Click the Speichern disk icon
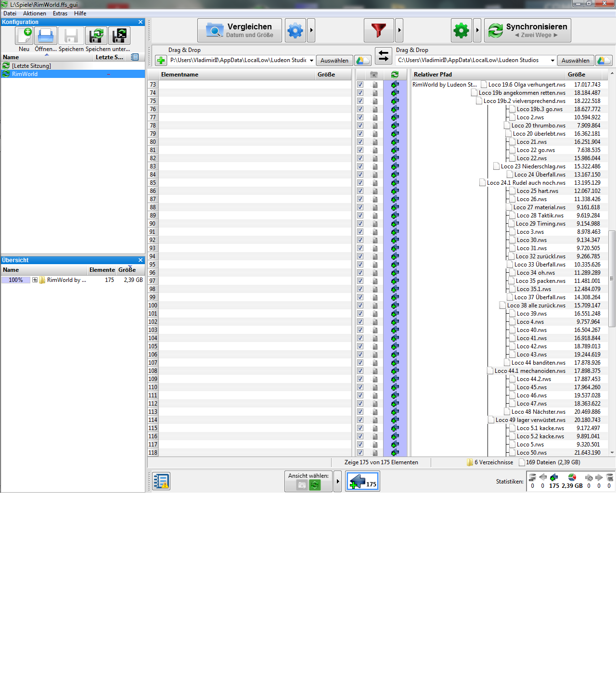This screenshot has width=616, height=700. point(71,36)
